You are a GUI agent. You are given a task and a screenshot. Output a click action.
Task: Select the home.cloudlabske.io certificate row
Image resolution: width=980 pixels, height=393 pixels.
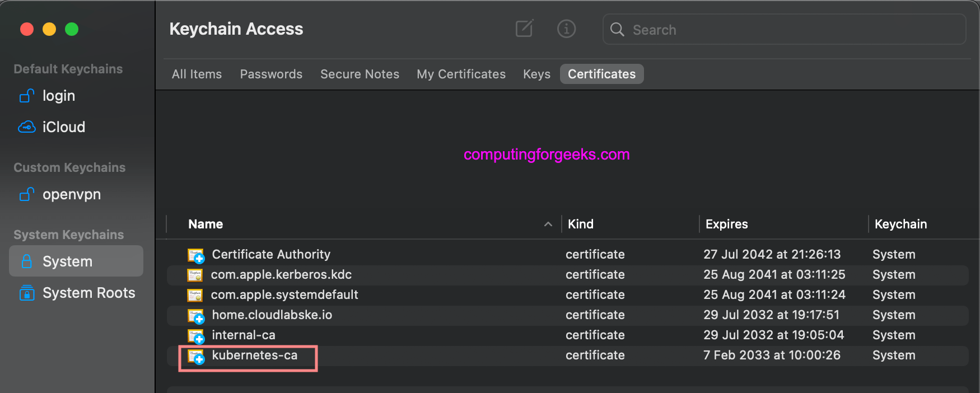click(x=567, y=315)
